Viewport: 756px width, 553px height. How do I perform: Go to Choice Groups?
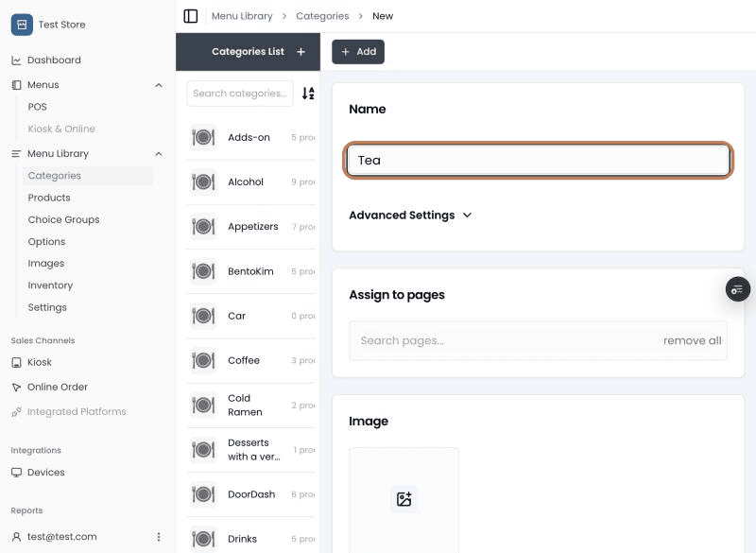[x=63, y=220]
